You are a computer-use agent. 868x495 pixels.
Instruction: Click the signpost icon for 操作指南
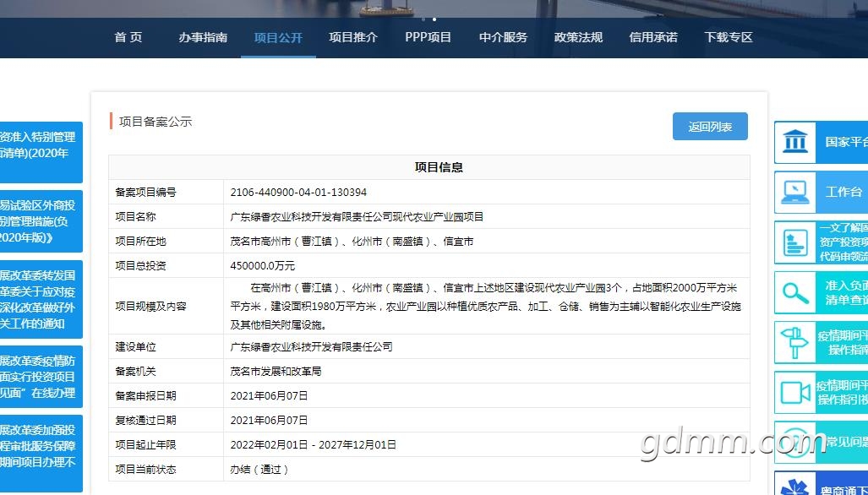(x=795, y=342)
